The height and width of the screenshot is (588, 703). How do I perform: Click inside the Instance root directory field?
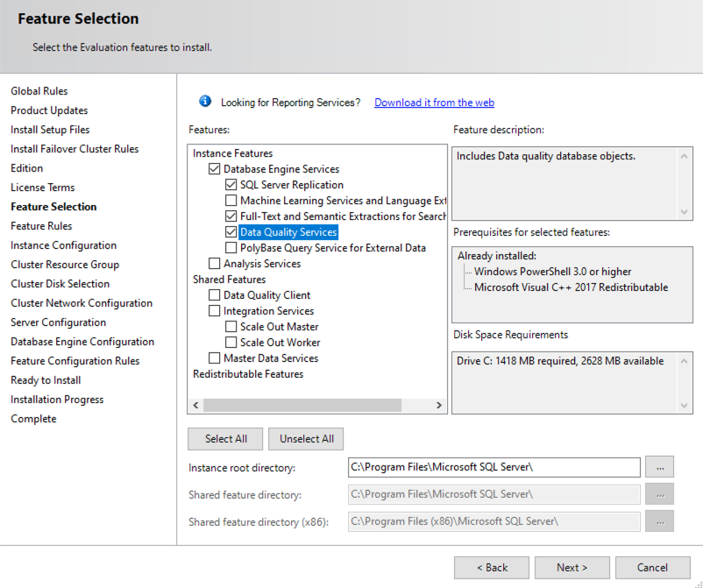click(x=494, y=467)
